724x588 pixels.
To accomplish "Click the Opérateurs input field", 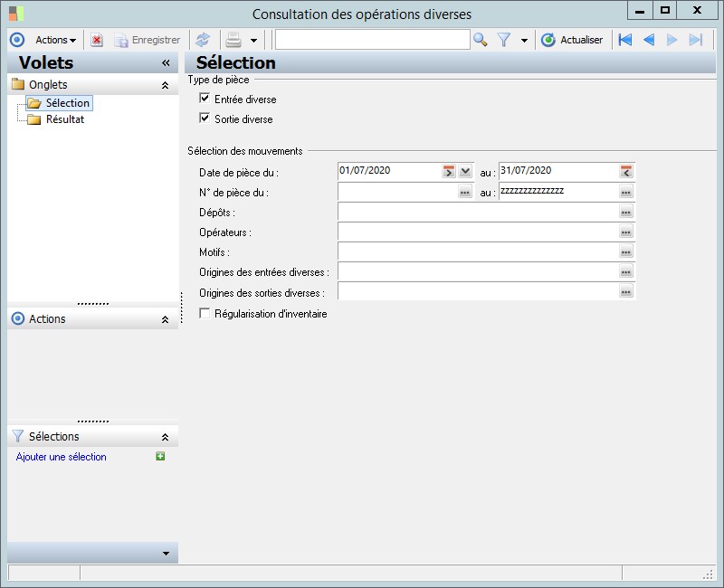I will click(479, 232).
